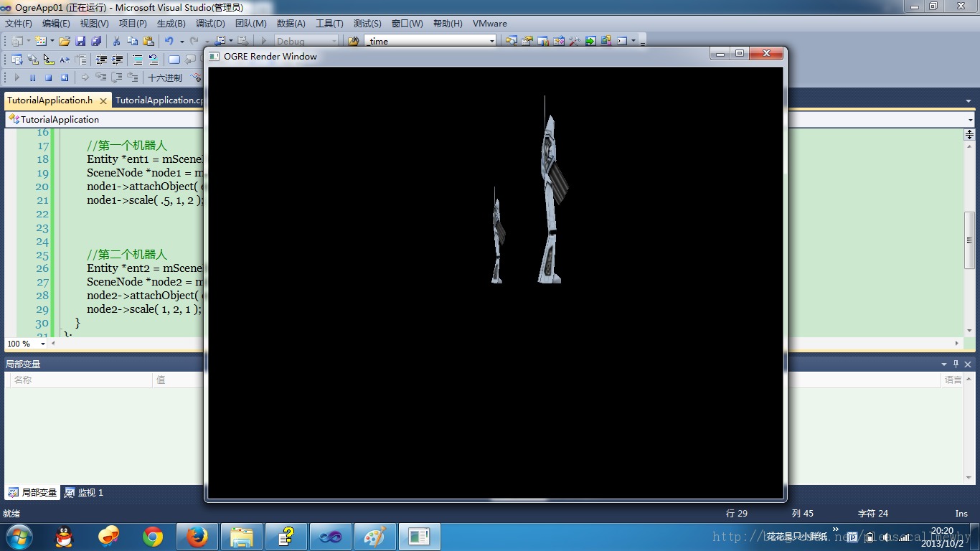The image size is (980, 551).
Task: Open the 文件(F) menu
Action: pyautogui.click(x=18, y=24)
